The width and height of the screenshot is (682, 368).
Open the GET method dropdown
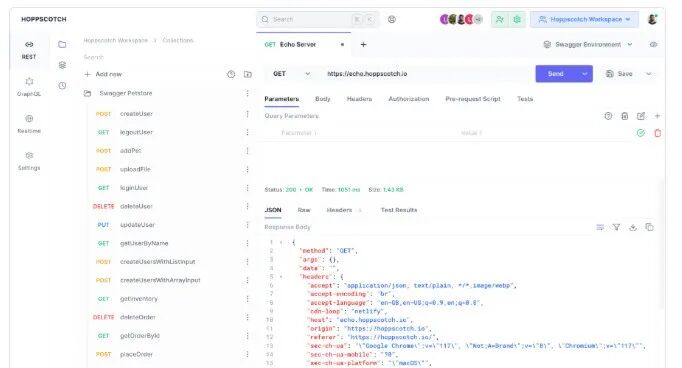point(291,74)
